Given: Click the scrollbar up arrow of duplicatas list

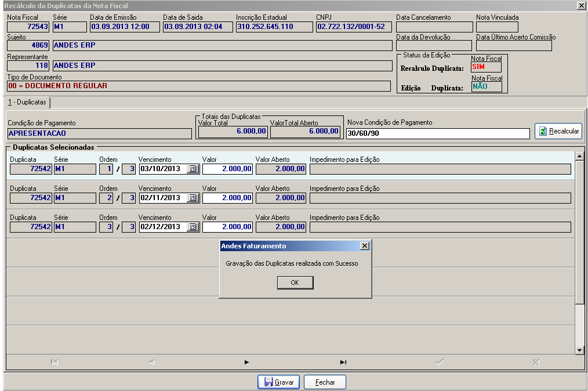Looking at the screenshot, I should pyautogui.click(x=579, y=155).
